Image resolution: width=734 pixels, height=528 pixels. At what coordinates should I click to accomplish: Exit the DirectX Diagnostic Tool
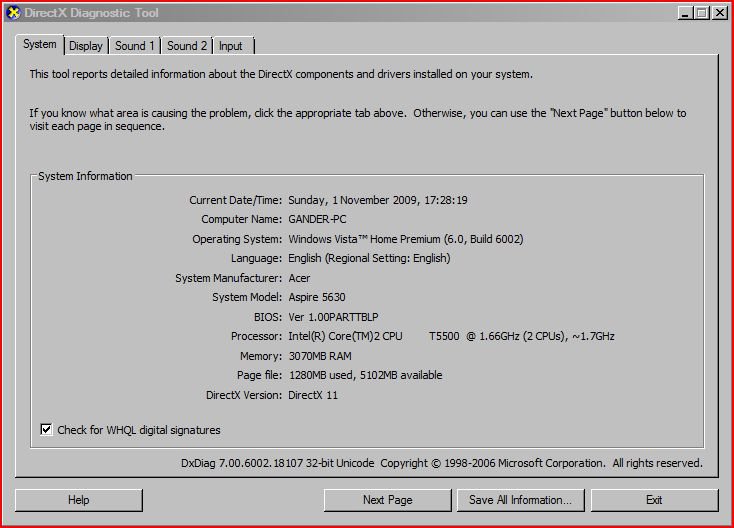coord(654,500)
